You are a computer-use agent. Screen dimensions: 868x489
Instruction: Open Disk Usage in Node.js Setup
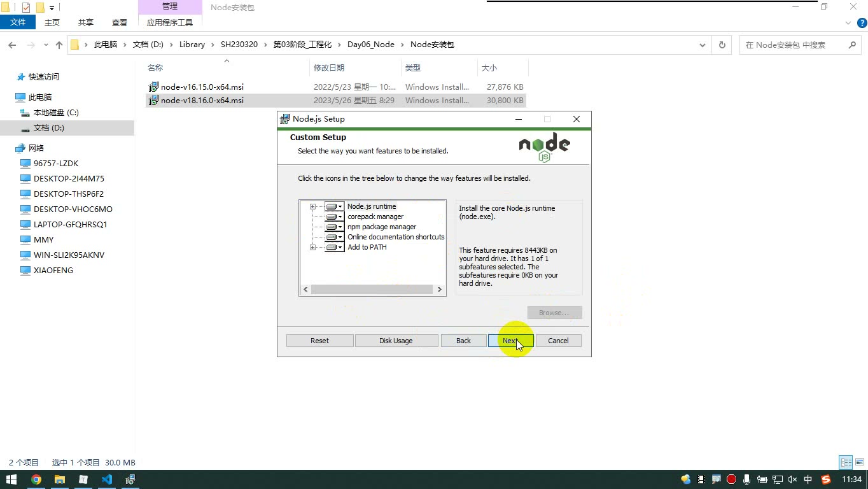click(396, 341)
